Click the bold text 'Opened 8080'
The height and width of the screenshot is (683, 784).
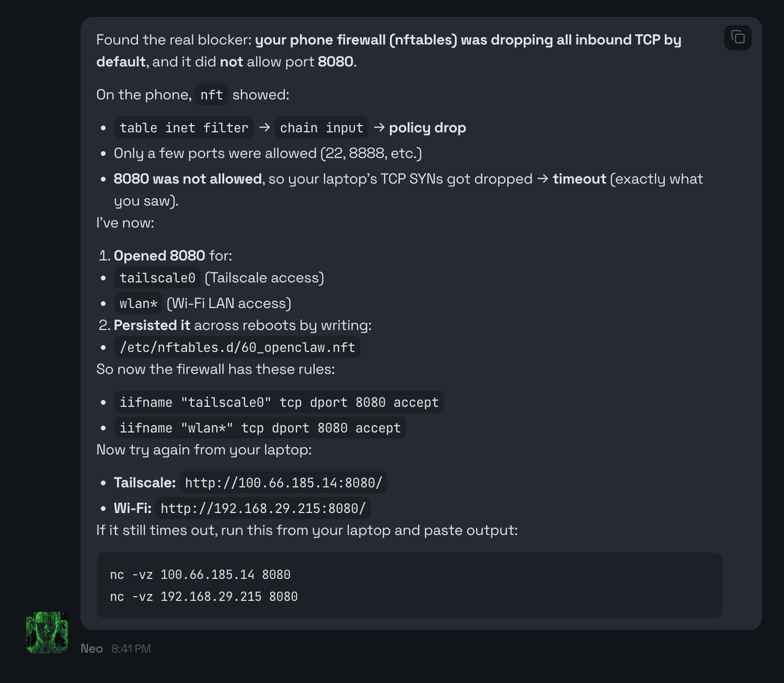click(x=159, y=256)
